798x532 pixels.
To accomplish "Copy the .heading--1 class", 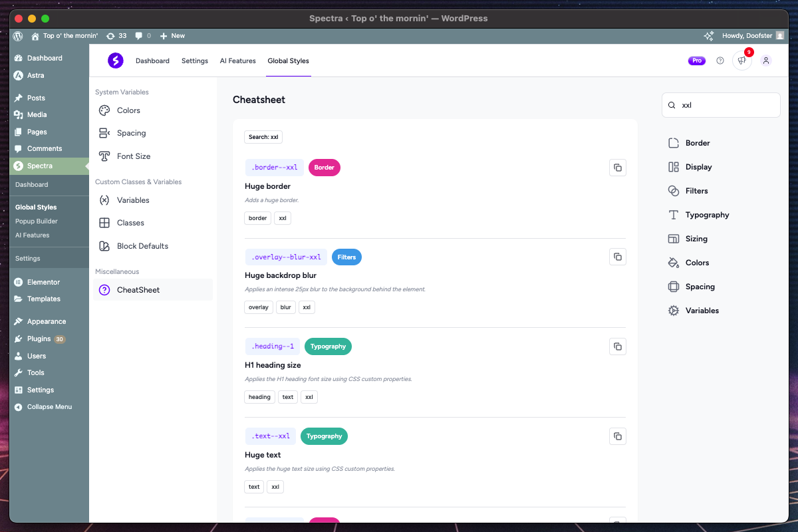I will point(617,346).
